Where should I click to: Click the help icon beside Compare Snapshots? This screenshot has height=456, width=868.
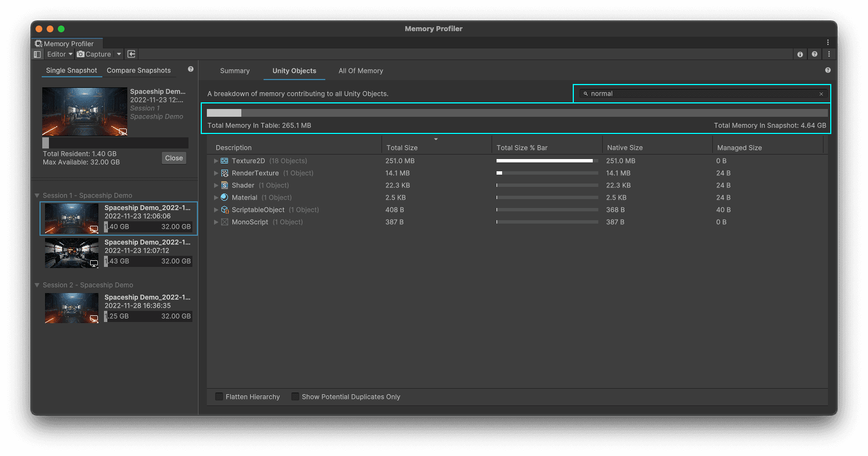coord(191,70)
